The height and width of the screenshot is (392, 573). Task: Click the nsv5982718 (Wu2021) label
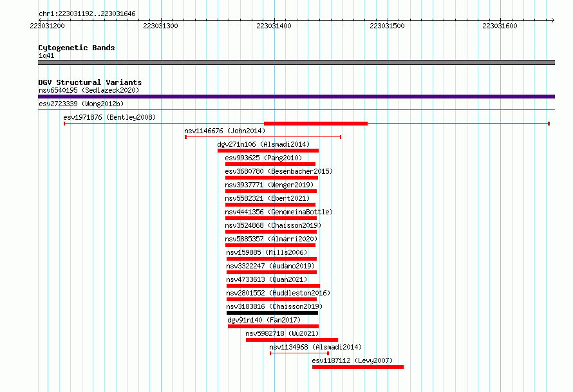[x=282, y=333]
